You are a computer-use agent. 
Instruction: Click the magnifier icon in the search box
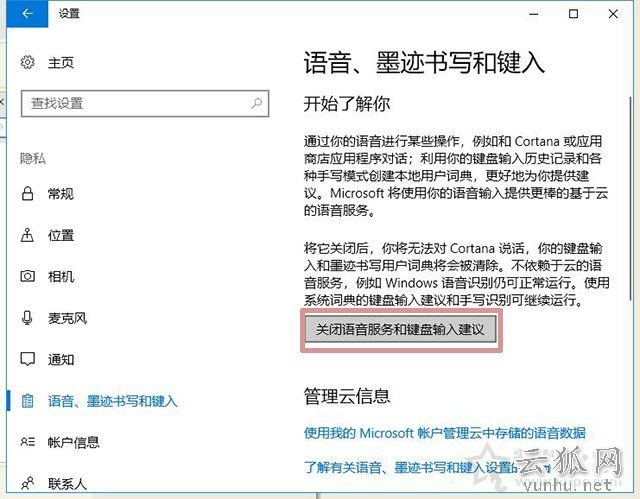[256, 103]
